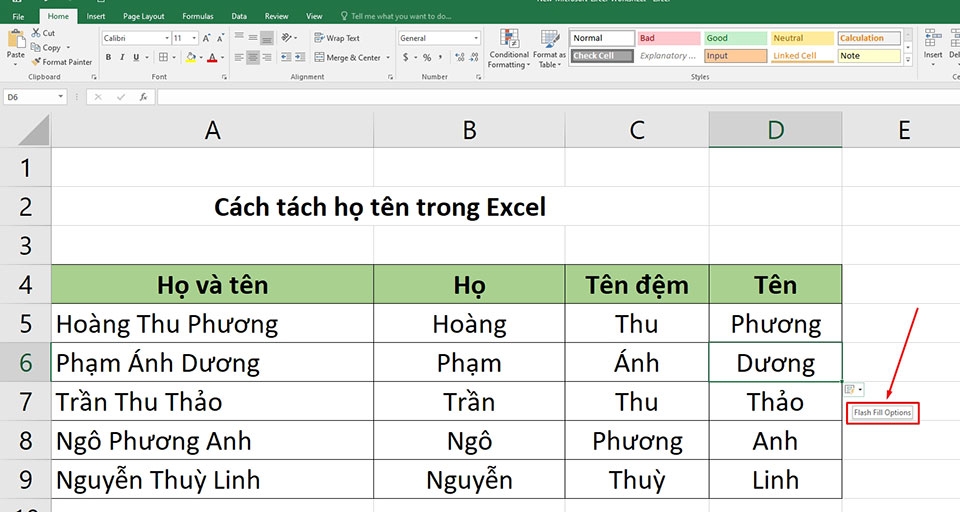Apply the yellow Fill Color bucket
Viewport: 960px width, 512px height.
(191, 57)
